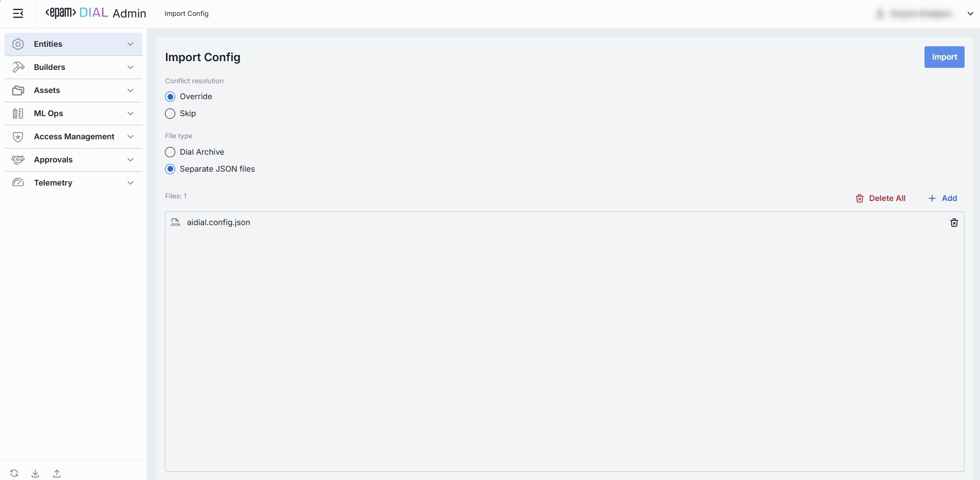Delete aidial.config.json using its trash icon
This screenshot has width=980, height=480.
pos(954,223)
